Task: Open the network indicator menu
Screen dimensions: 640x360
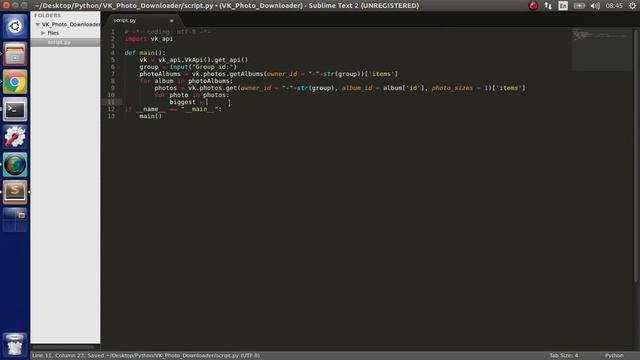Action: point(548,6)
